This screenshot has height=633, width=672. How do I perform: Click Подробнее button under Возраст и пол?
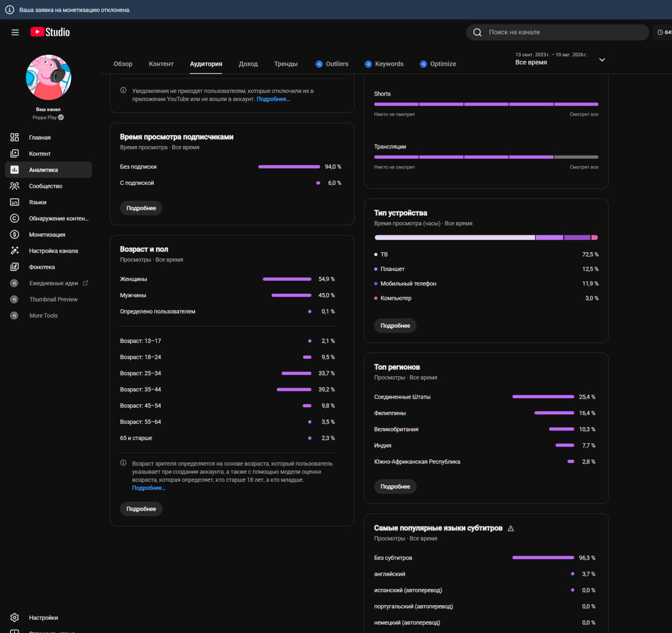[141, 509]
